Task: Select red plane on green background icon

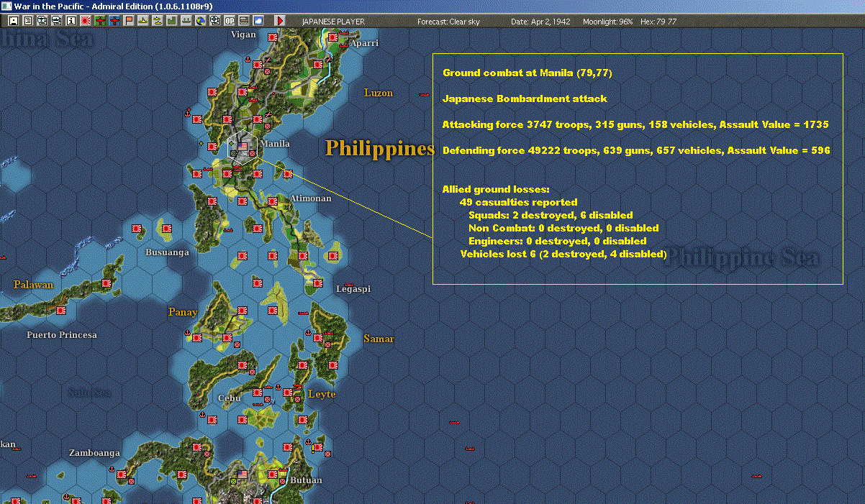Action: click(x=100, y=22)
